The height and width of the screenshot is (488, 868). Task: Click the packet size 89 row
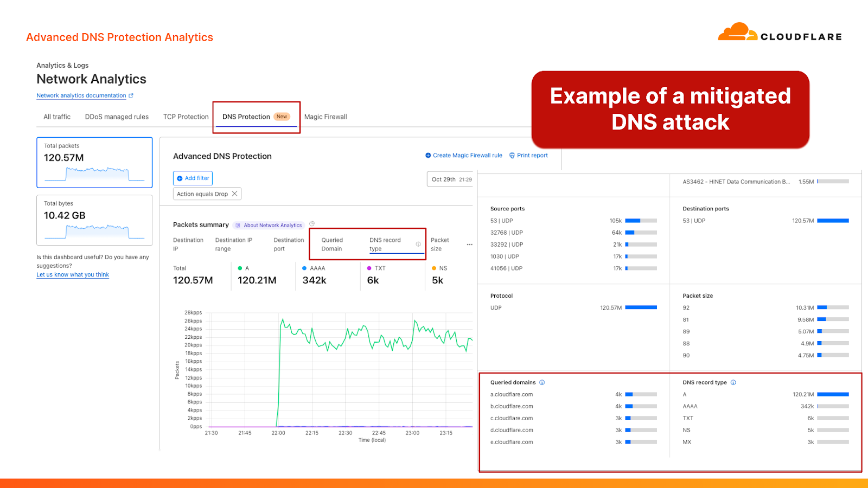pyautogui.click(x=765, y=332)
